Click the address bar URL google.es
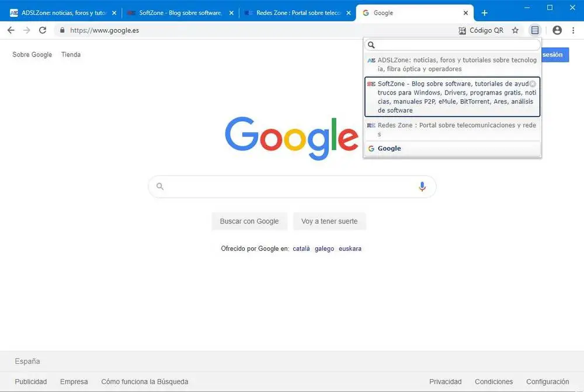The width and height of the screenshot is (584, 392). coord(105,30)
